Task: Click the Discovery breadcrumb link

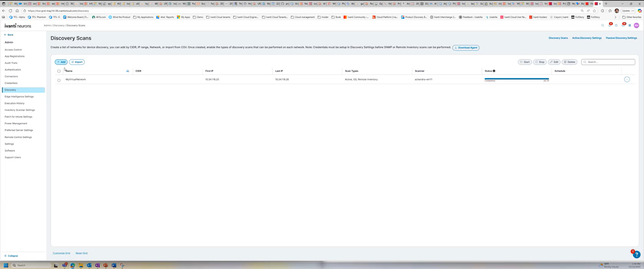Action: pyautogui.click(x=58, y=25)
